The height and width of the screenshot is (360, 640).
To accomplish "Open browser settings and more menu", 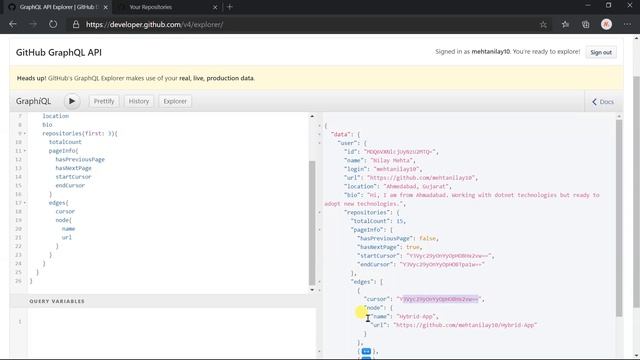I will point(627,24).
